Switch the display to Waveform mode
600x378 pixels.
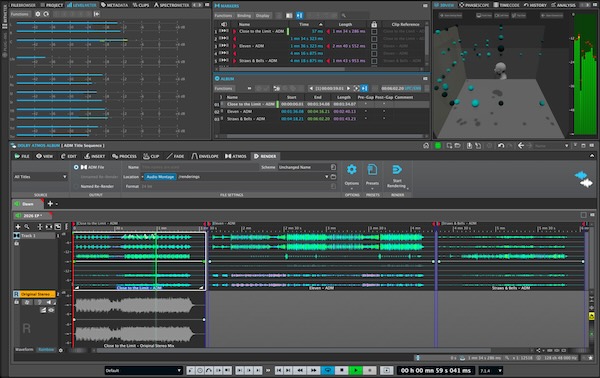tap(24, 349)
